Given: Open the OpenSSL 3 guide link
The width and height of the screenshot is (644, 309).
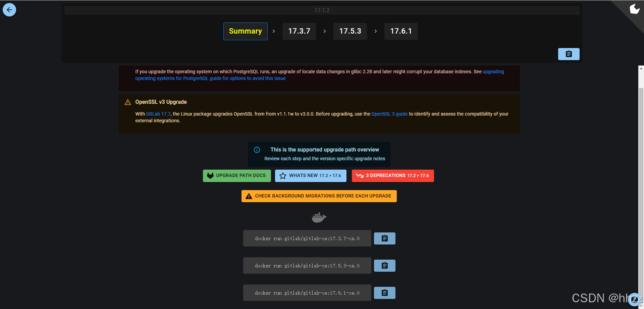Looking at the screenshot, I should coord(389,114).
